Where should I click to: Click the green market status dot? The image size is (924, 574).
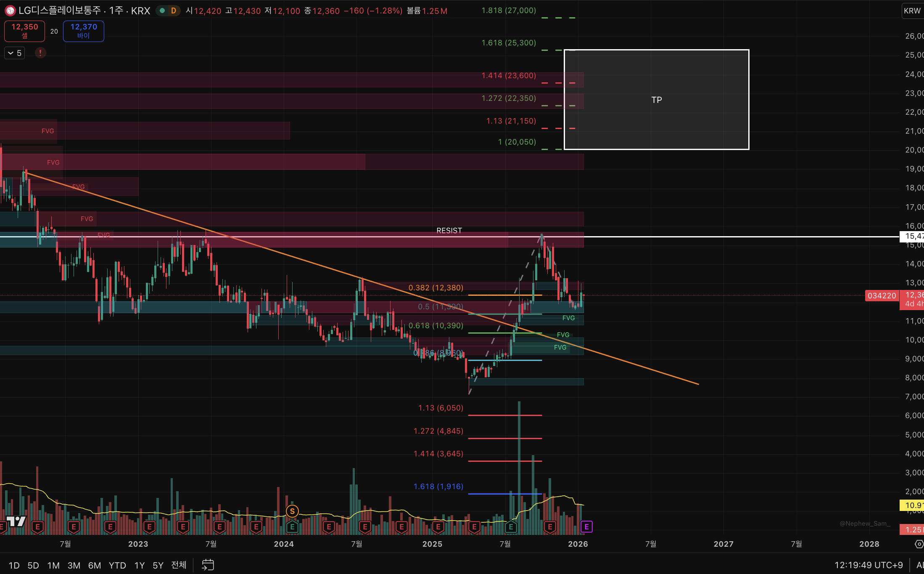pos(162,11)
